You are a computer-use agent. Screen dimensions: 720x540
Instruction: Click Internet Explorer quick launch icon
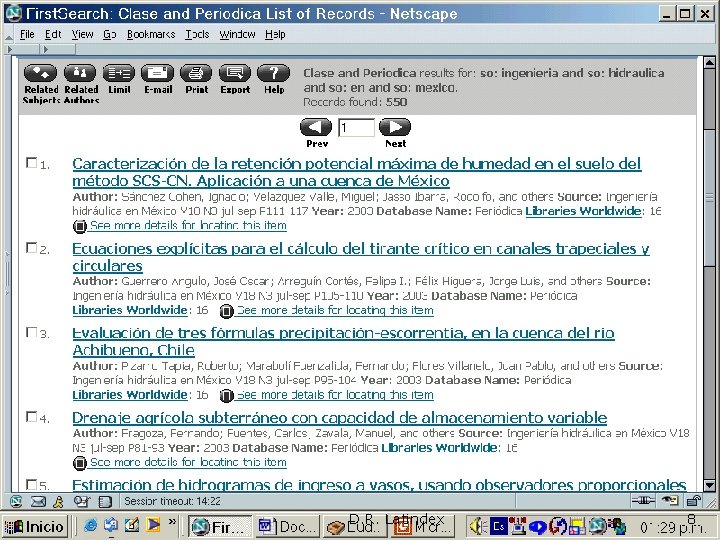90,524
